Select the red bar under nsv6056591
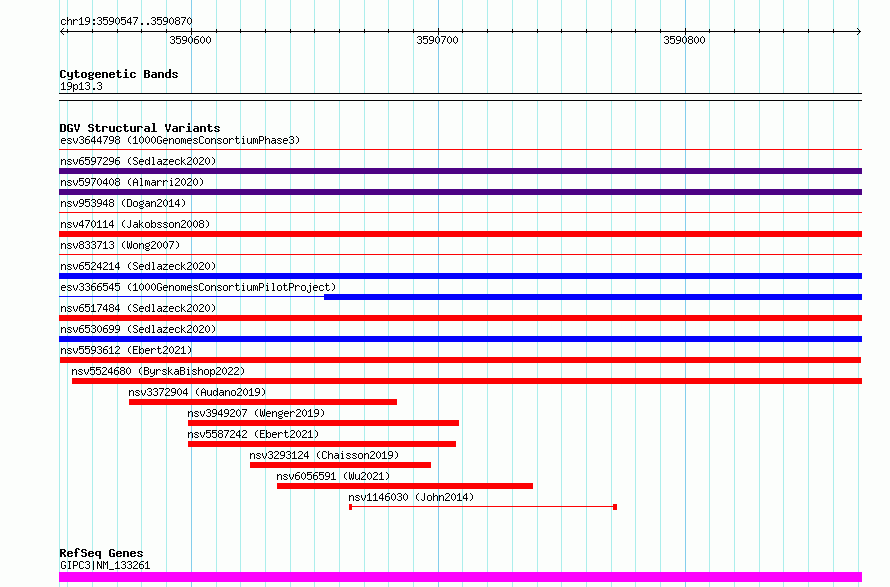This screenshot has height=587, width=890. pyautogui.click(x=405, y=486)
